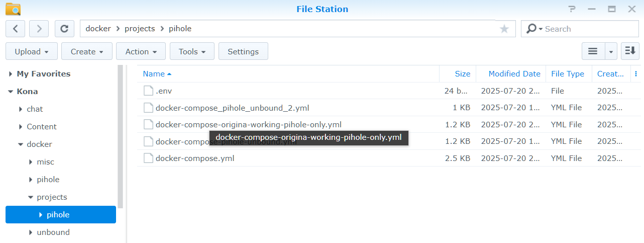
Task: Add the pihole folder to favorites
Action: point(504,29)
